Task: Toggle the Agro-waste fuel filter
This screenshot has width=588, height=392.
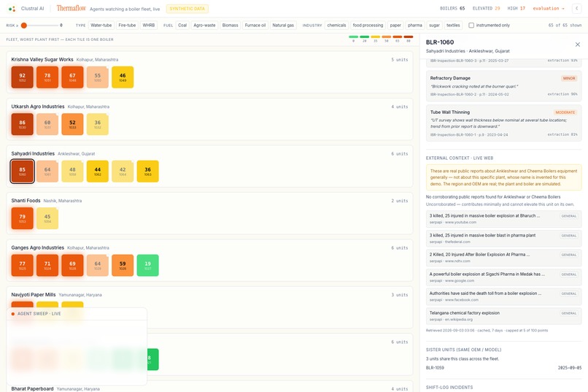Action: (x=204, y=25)
